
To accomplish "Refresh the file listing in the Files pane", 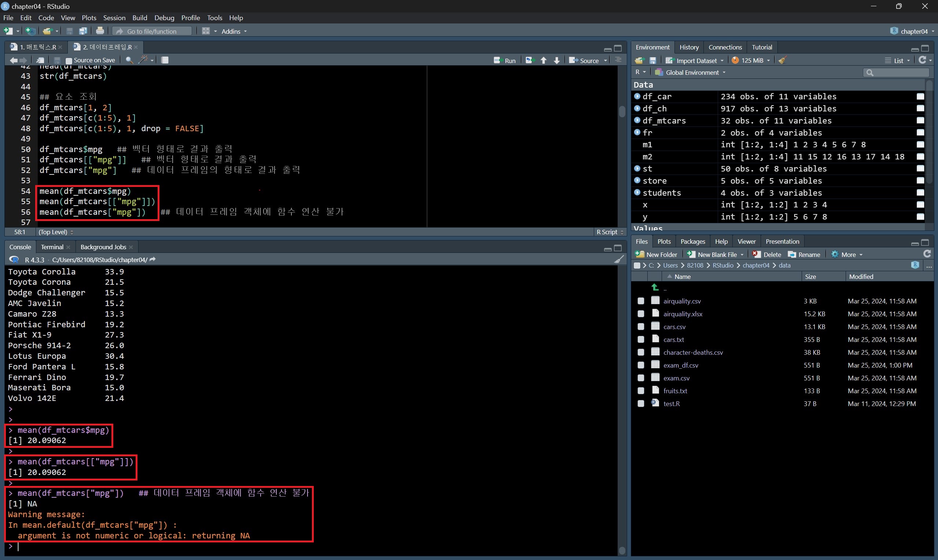I will click(x=927, y=254).
